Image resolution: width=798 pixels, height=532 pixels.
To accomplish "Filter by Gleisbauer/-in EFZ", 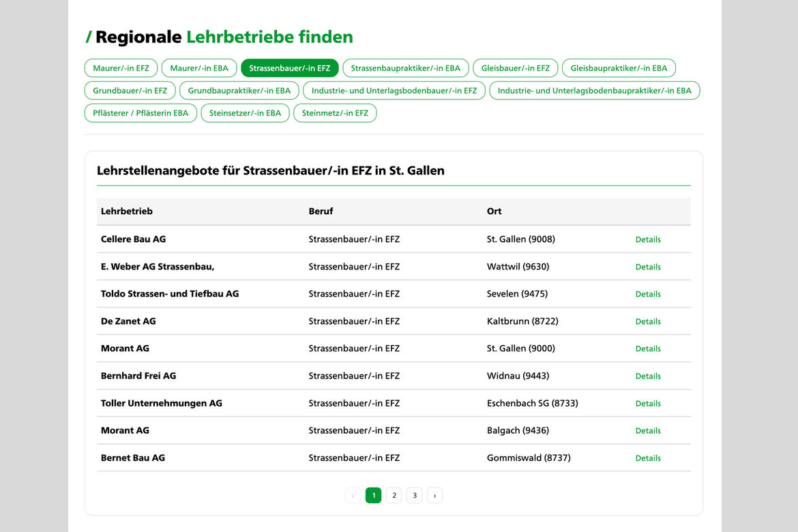I will tap(515, 68).
